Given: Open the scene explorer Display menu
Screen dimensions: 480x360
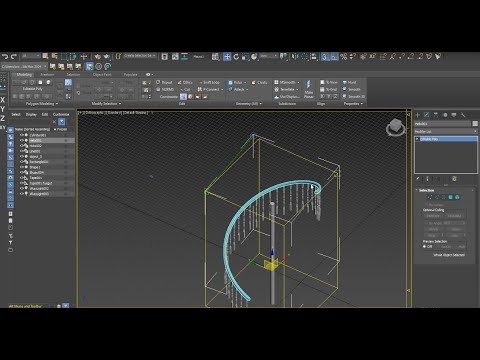Looking at the screenshot, I should pyautogui.click(x=31, y=114).
